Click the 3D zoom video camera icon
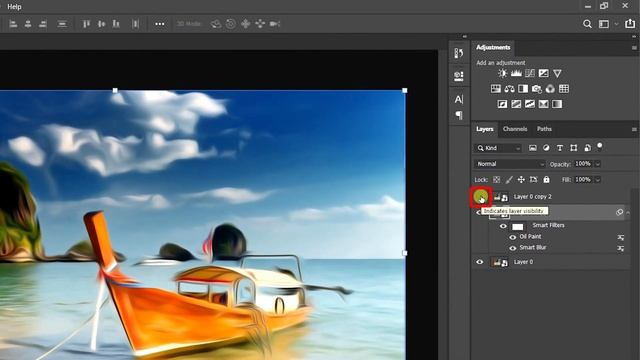This screenshot has height=360, width=640. tap(275, 24)
